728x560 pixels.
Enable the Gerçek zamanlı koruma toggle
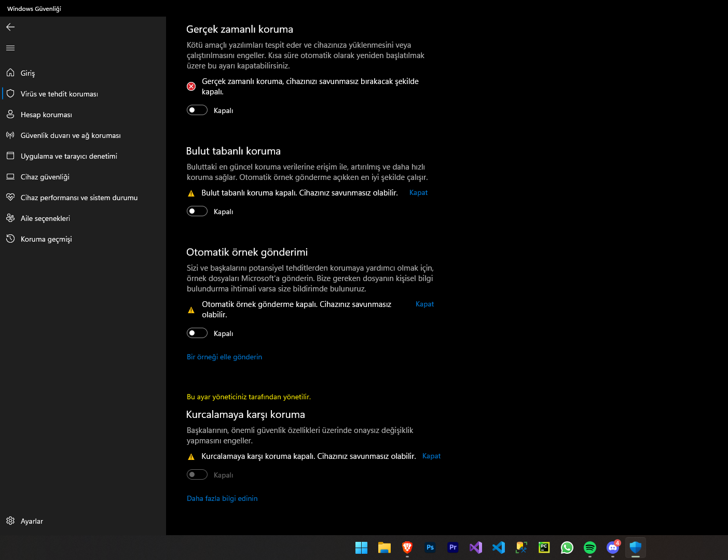tap(197, 110)
